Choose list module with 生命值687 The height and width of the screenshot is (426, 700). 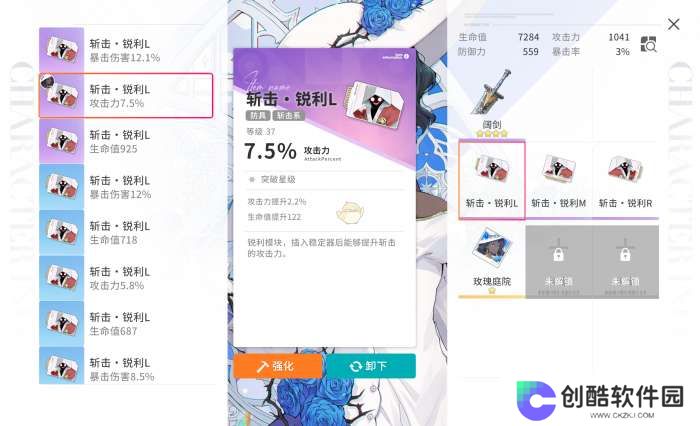(x=126, y=323)
